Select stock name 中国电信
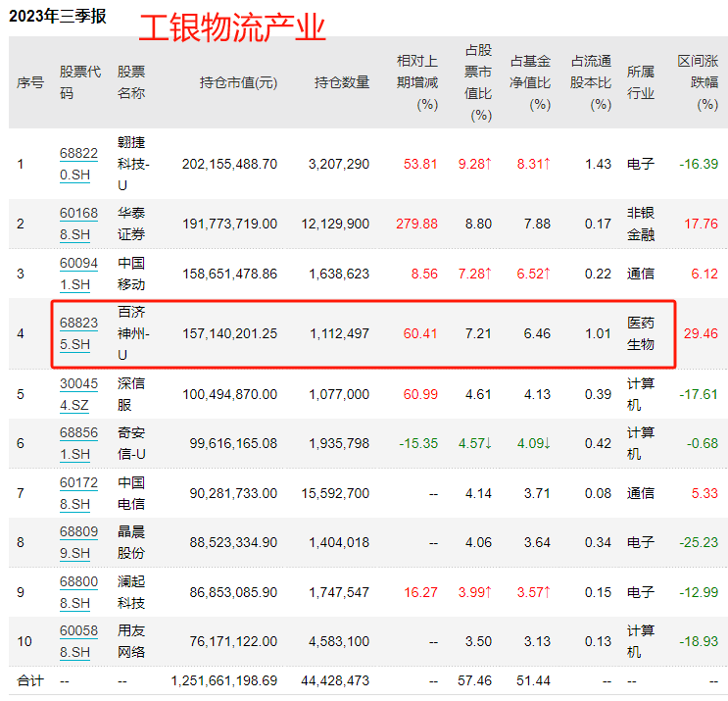Image resolution: width=728 pixels, height=701 pixels. 131,493
